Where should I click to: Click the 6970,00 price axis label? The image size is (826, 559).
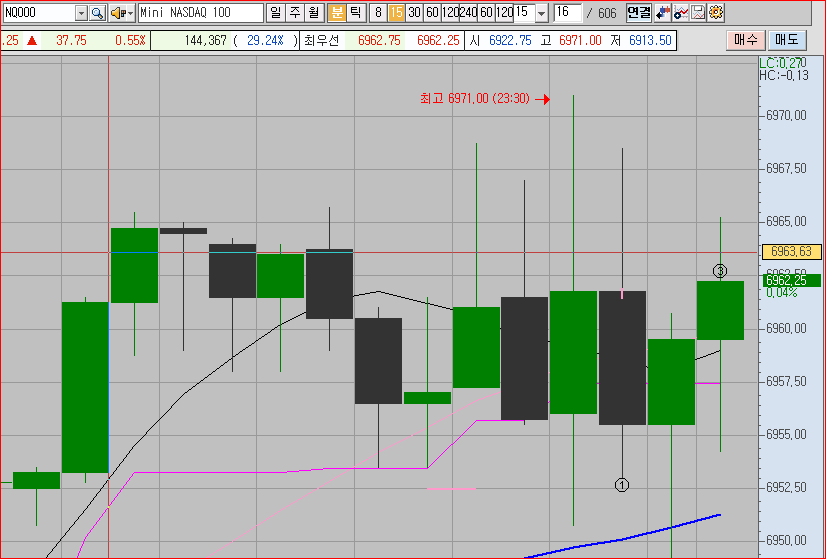click(x=786, y=115)
